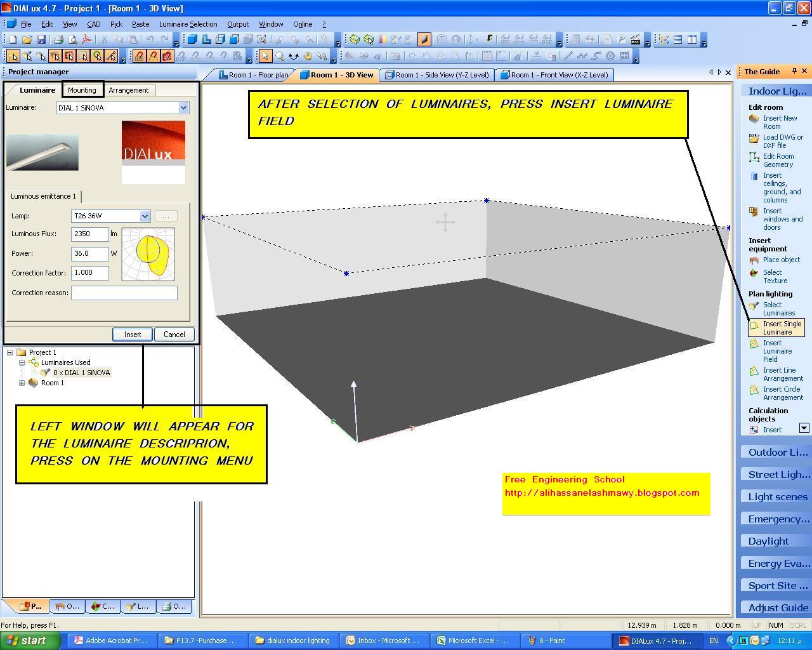Image resolution: width=812 pixels, height=650 pixels.
Task: Expand The Guide list scroll-down arrow
Action: pyautogui.click(x=804, y=428)
